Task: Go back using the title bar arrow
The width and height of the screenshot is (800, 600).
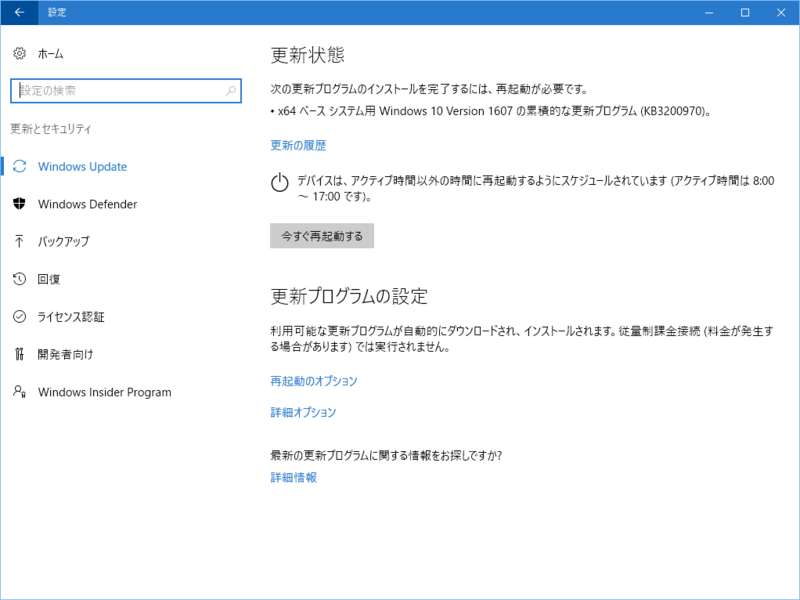Action: click(19, 12)
